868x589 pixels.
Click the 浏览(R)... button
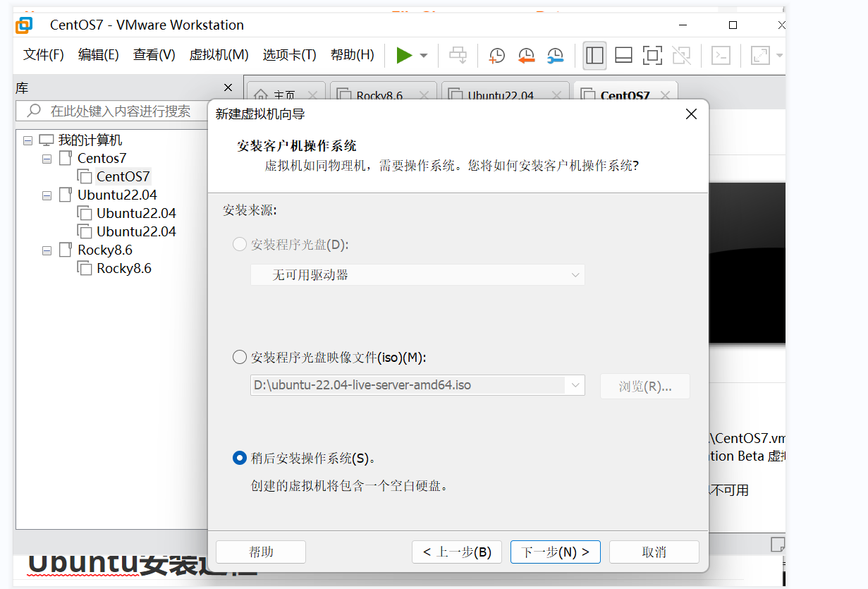645,387
